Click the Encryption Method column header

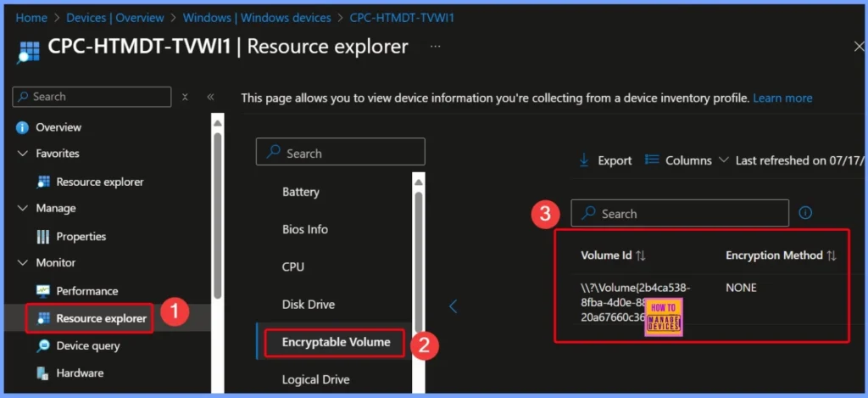tap(774, 255)
